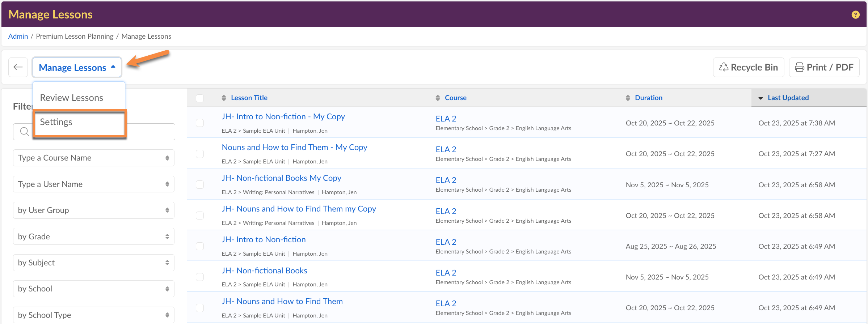Sort by Lesson Title column arrows
The height and width of the screenshot is (324, 868).
224,98
